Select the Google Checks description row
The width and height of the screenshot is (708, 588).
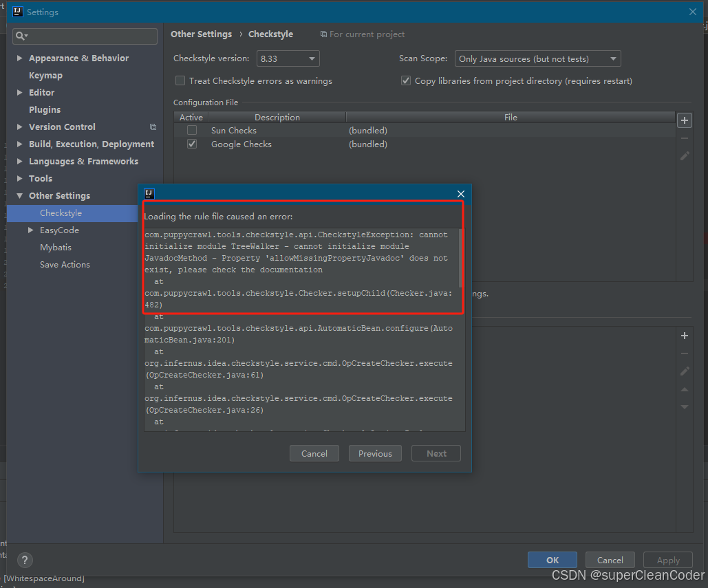click(x=242, y=144)
